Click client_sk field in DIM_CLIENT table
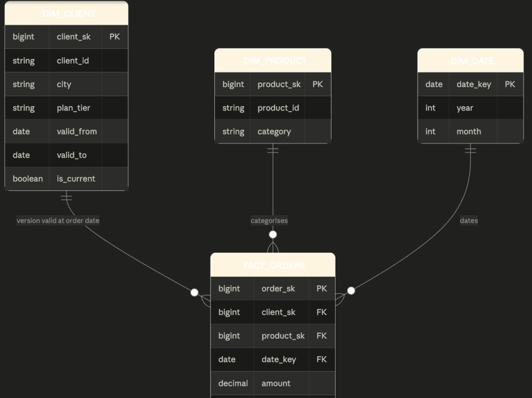The height and width of the screenshot is (398, 532). (73, 37)
